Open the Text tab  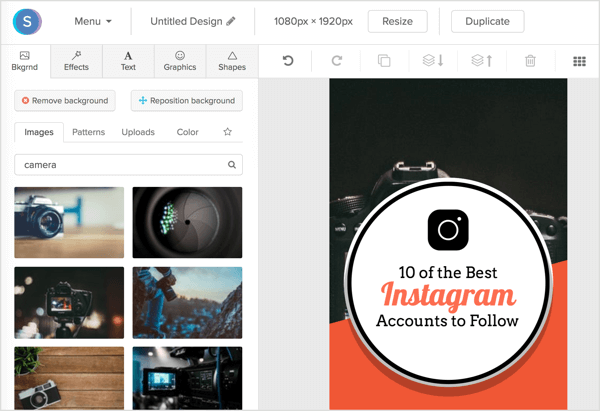pos(128,61)
